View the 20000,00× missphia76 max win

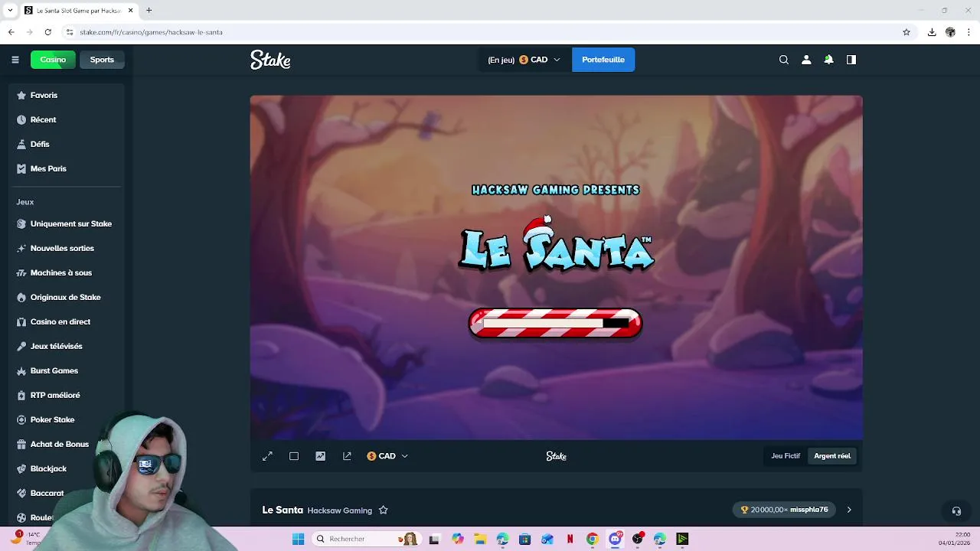tap(785, 510)
